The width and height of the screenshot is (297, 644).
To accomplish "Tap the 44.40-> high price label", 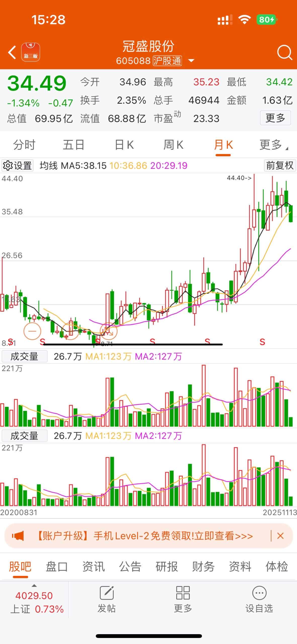I will [x=239, y=178].
